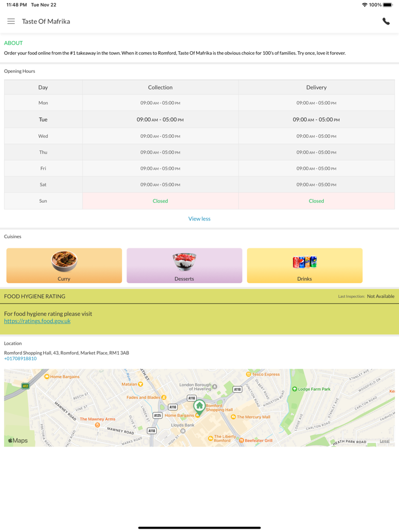Screen dimensions: 399x532
Task: Click Friday Collection hours cell
Action: click(x=160, y=168)
